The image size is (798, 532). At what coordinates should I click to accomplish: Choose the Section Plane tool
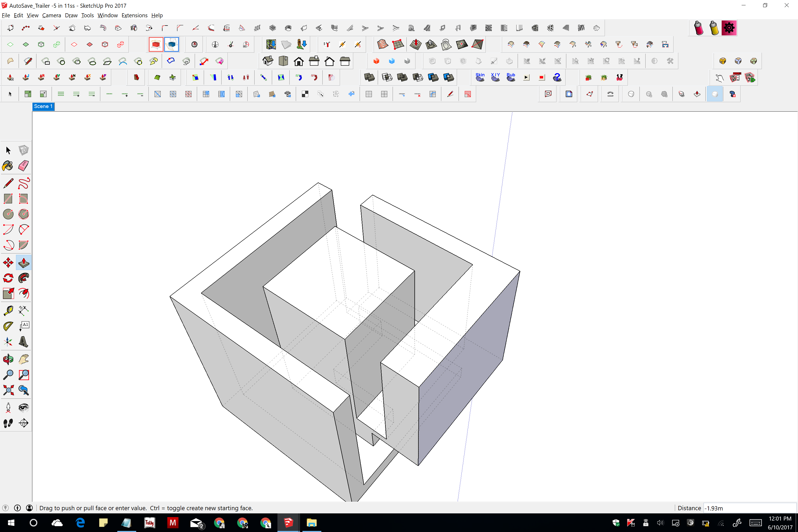tap(23, 423)
